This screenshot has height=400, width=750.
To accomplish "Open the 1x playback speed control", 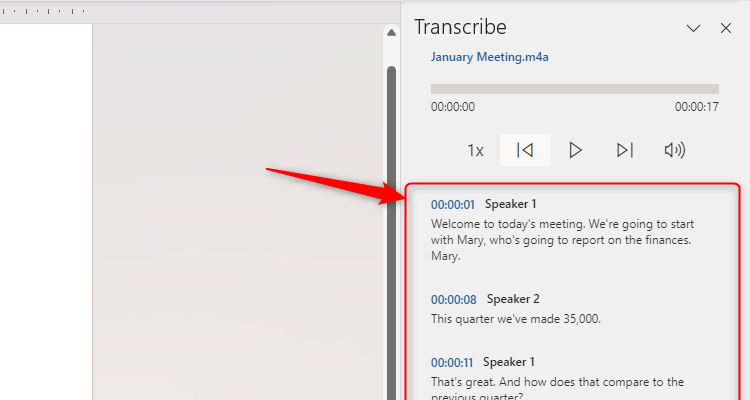I will pyautogui.click(x=475, y=151).
